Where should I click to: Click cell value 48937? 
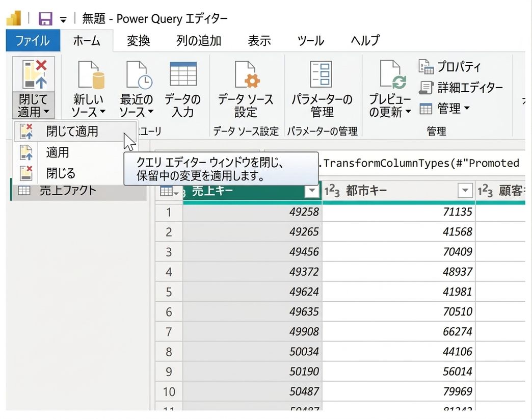coord(458,272)
